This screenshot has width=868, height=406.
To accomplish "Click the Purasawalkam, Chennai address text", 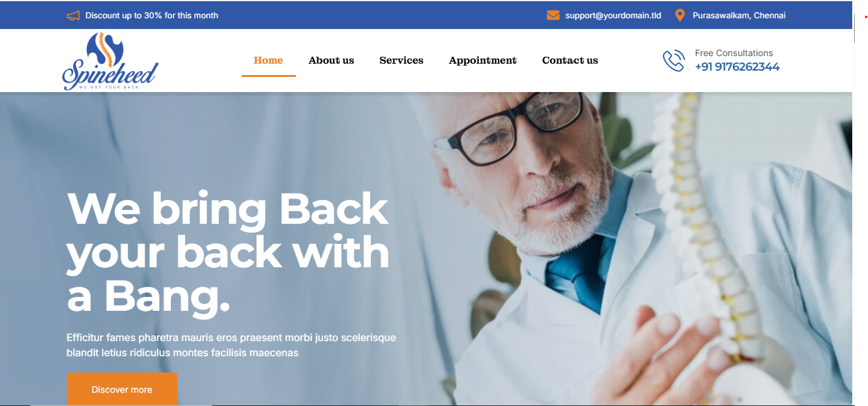I will coord(739,15).
